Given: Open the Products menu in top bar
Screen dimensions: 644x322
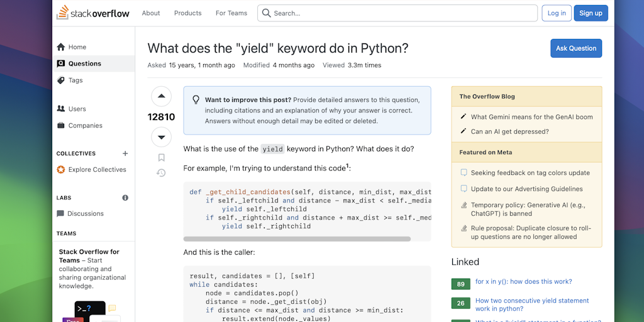Looking at the screenshot, I should coord(187,13).
